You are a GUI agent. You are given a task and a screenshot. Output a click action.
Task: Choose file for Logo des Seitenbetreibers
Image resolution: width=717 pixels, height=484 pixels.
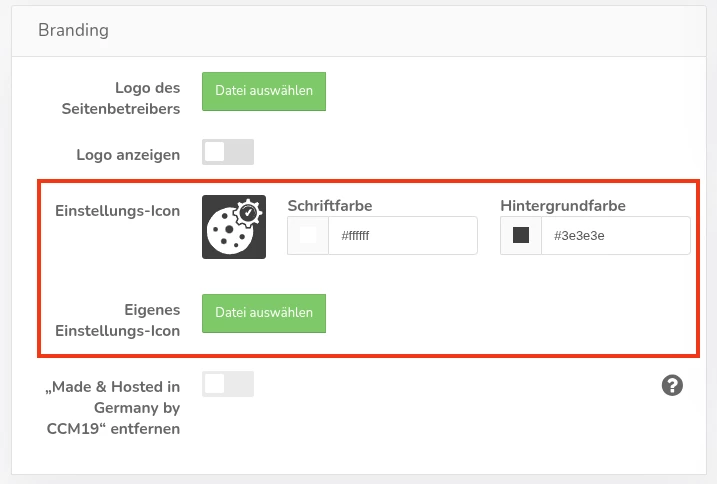[x=264, y=91]
